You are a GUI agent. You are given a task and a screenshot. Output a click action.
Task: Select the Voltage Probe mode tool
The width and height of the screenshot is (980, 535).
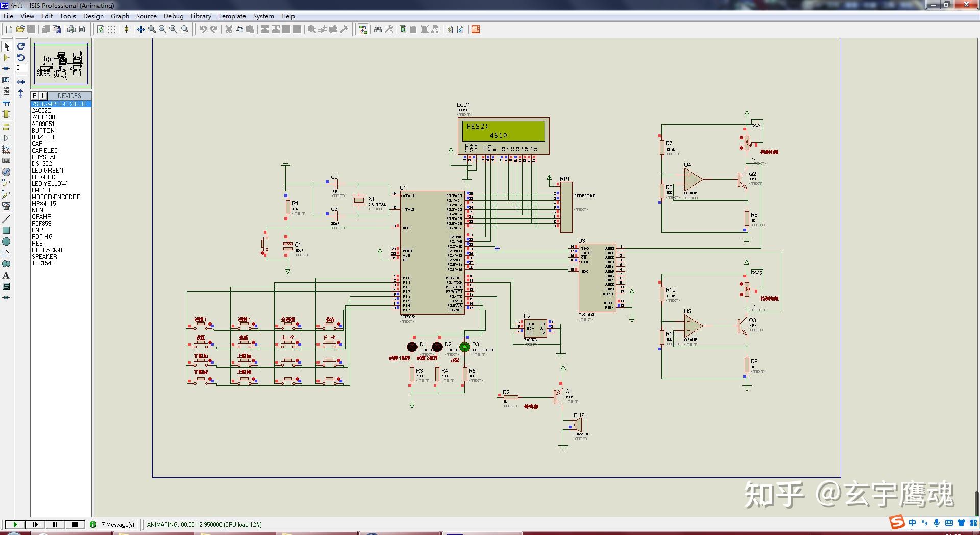(6, 183)
